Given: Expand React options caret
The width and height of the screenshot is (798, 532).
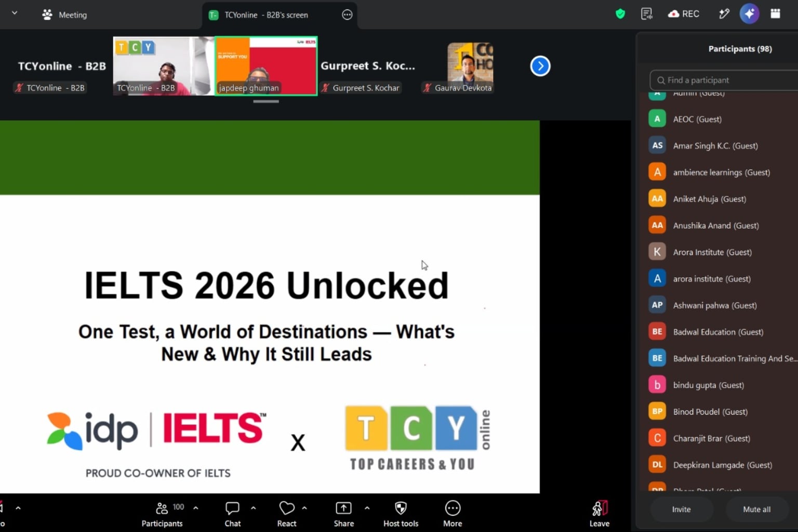Looking at the screenshot, I should 304,508.
